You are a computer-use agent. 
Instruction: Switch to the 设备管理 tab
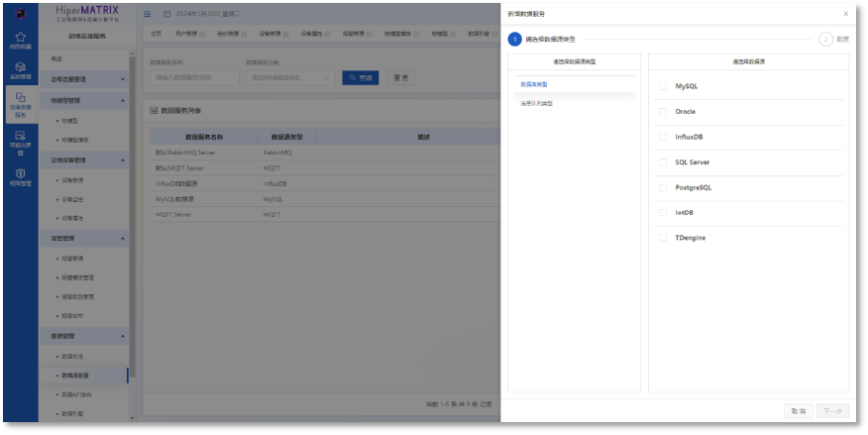pos(271,34)
